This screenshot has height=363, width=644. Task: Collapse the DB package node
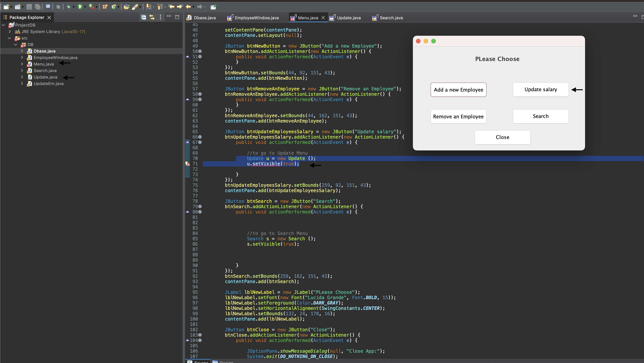(15, 45)
